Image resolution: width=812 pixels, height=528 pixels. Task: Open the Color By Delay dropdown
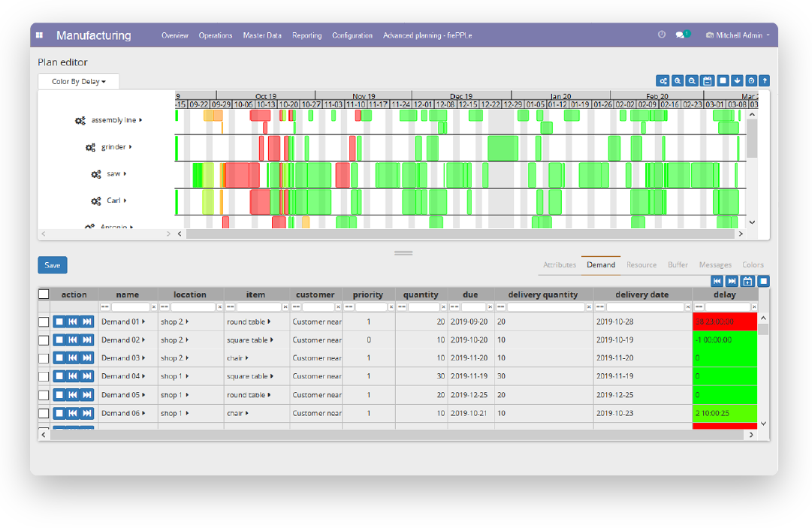click(x=78, y=81)
